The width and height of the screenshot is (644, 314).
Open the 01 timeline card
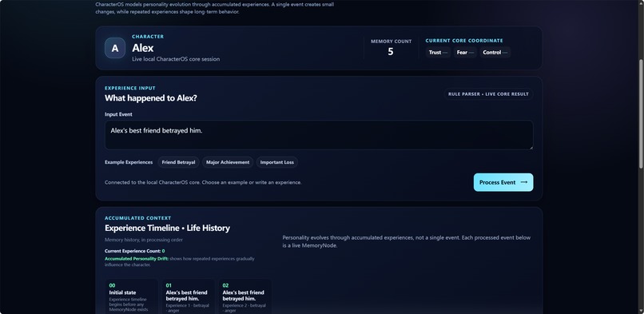pyautogui.click(x=188, y=296)
